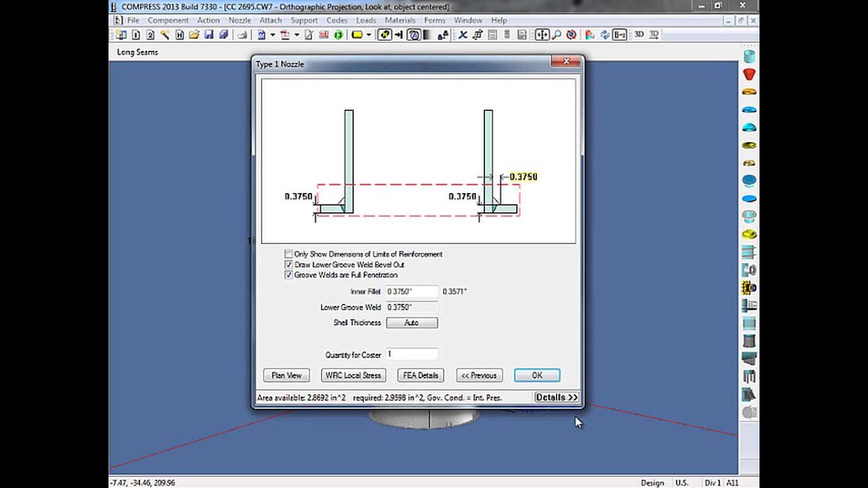This screenshot has height=488, width=868.
Task: Select the pan four-arrow tool
Action: click(x=542, y=35)
